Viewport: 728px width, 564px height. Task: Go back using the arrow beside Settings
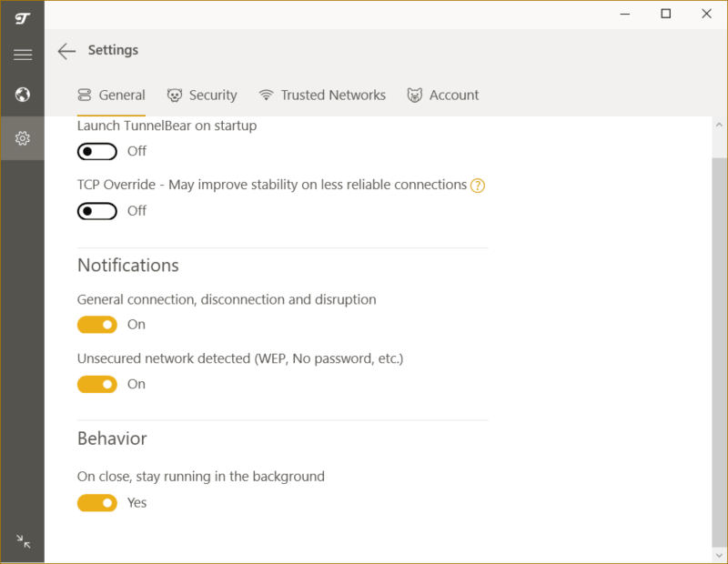coord(66,51)
